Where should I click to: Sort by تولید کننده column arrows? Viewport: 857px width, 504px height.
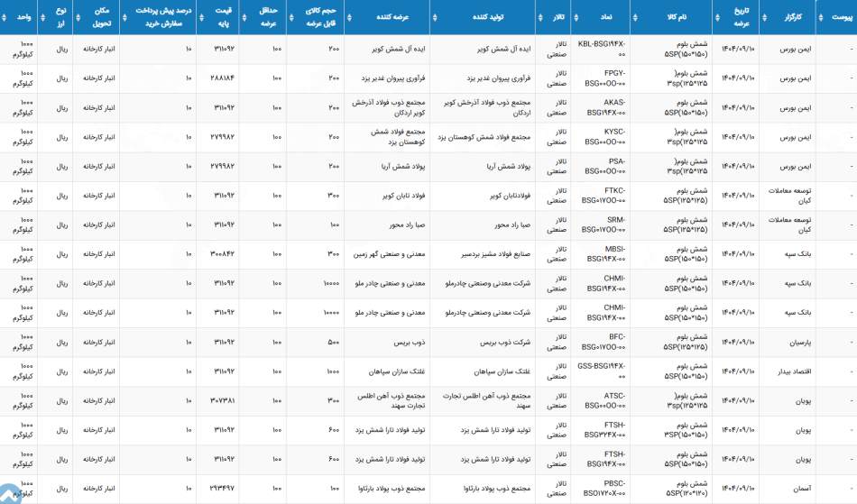pos(435,17)
